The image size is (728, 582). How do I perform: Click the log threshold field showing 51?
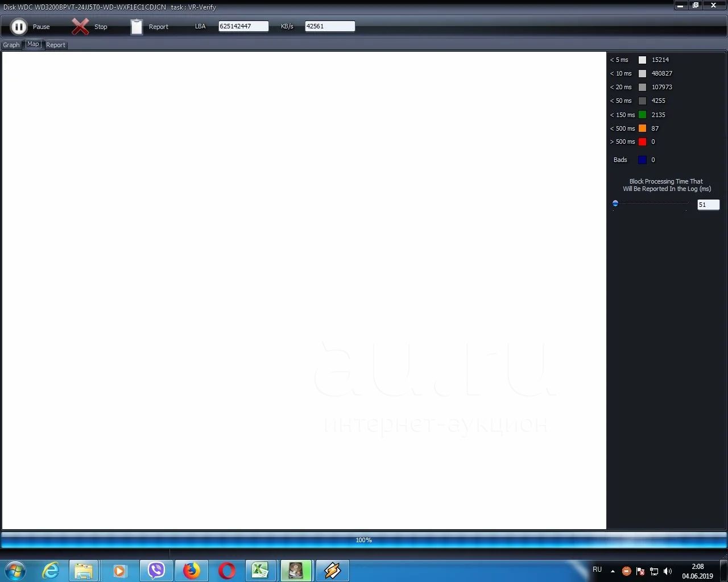tap(708, 205)
